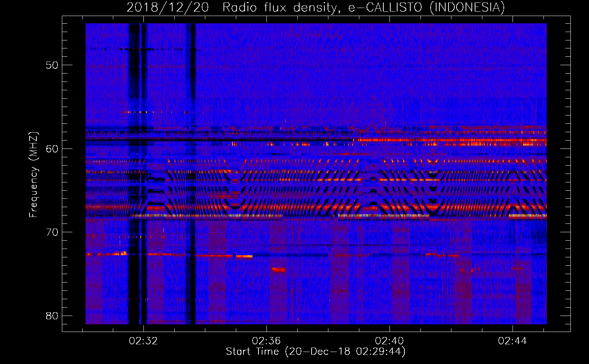Viewport: 589px width, 364px height.
Task: Click the 60 frequency tick label
Action: pos(52,149)
